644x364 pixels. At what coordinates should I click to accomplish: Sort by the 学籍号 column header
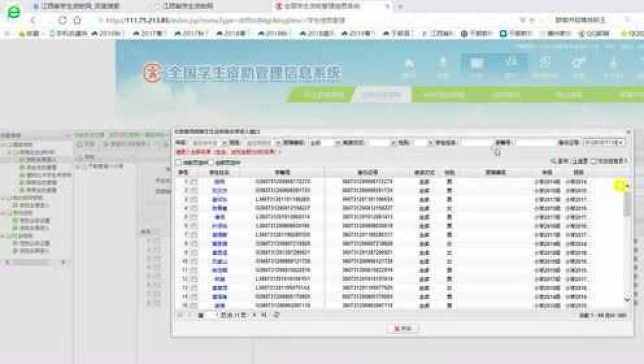[282, 172]
